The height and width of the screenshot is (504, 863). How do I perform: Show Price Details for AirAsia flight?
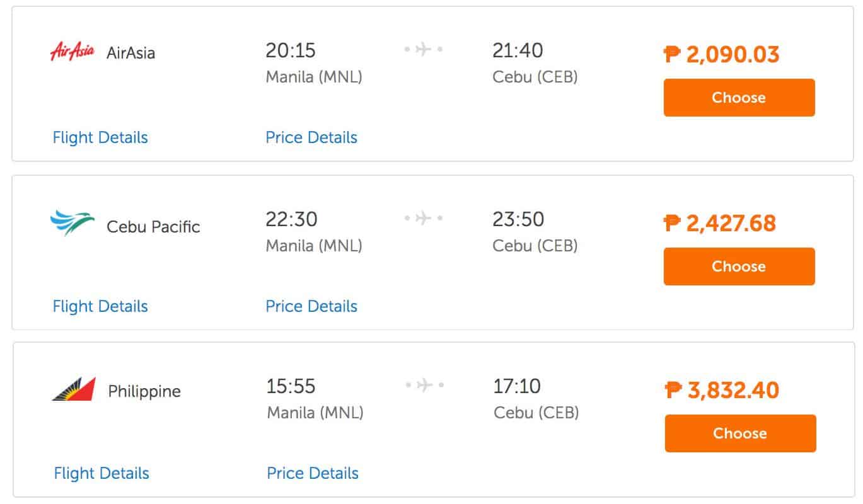pos(311,137)
